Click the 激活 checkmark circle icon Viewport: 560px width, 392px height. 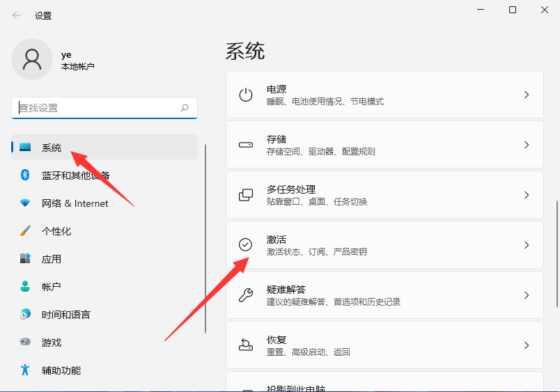[245, 244]
